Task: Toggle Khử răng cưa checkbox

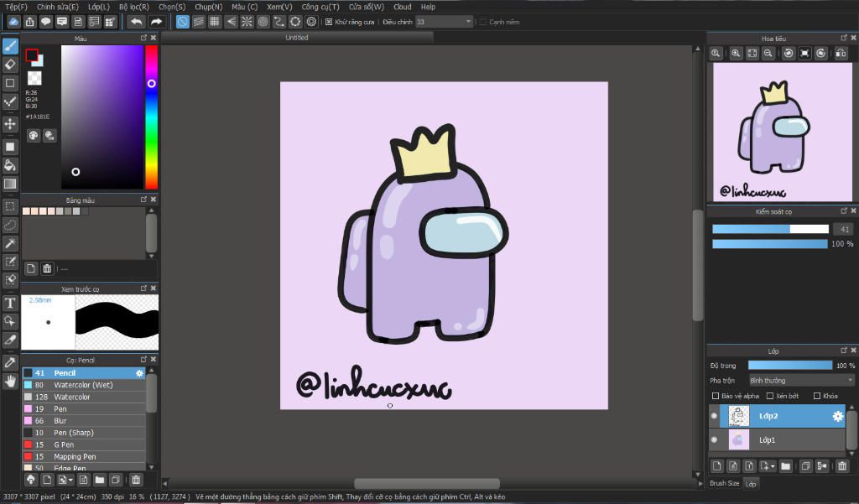Action: [329, 22]
